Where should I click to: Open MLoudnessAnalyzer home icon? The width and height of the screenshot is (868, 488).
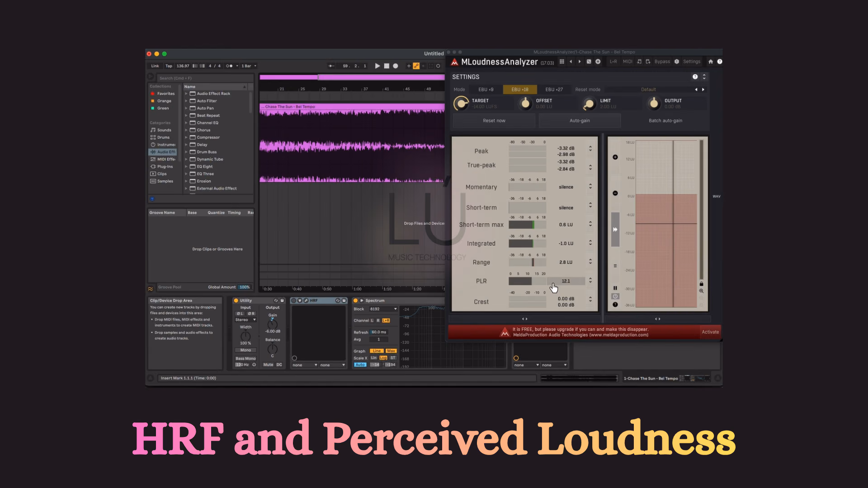coord(711,62)
